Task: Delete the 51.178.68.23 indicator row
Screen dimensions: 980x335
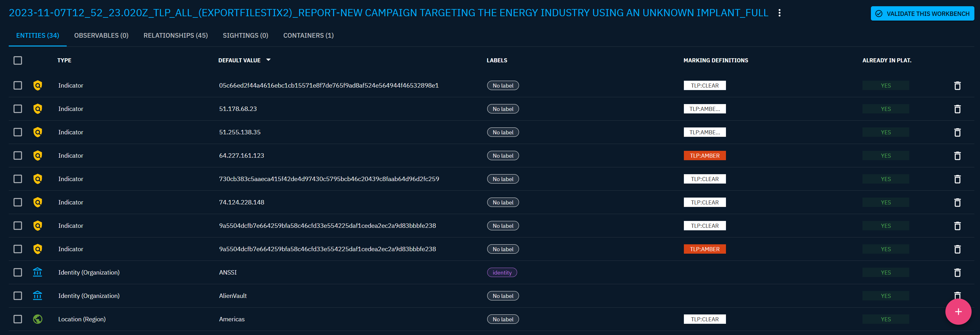Action: 957,109
